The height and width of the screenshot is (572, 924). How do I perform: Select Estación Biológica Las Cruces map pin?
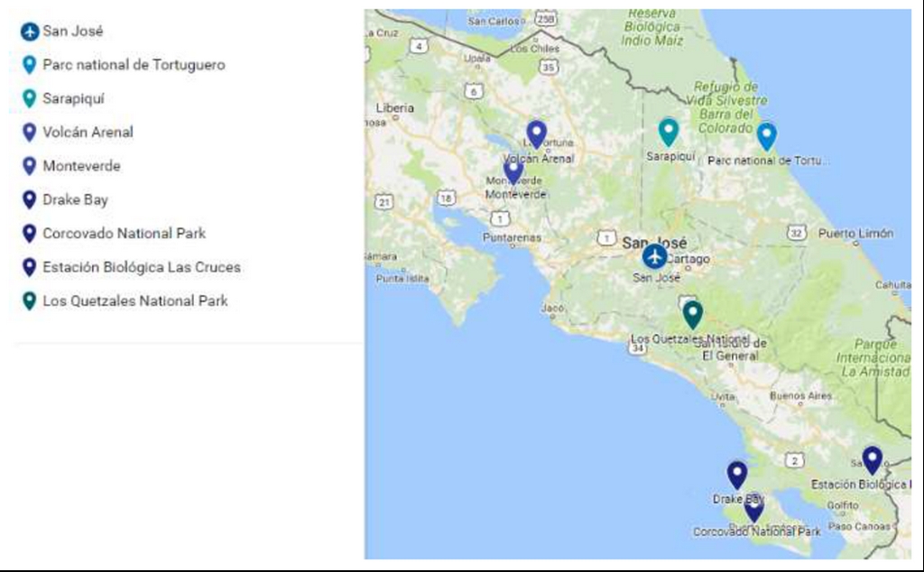click(872, 459)
